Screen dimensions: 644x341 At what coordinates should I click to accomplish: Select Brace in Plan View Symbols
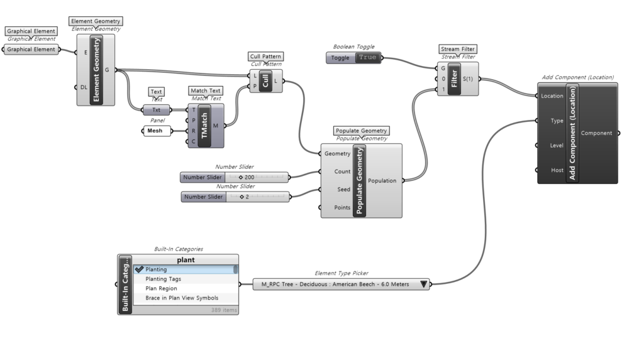[x=182, y=298]
